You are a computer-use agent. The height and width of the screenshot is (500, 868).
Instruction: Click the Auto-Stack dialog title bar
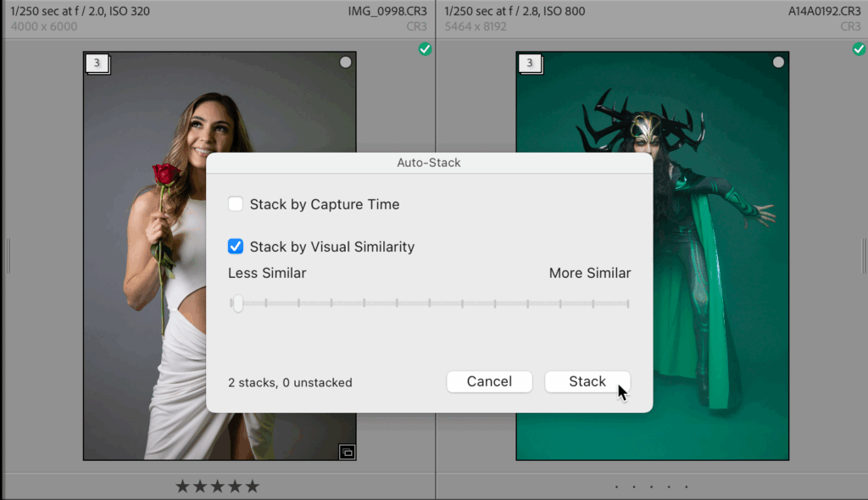429,163
